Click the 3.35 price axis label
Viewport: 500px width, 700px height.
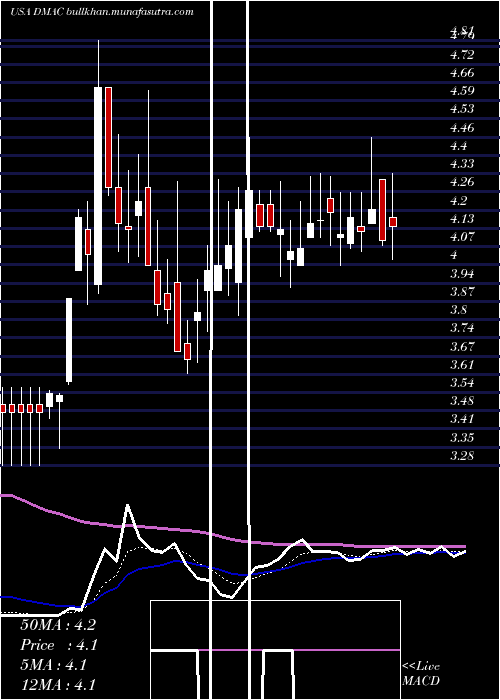coord(462,437)
